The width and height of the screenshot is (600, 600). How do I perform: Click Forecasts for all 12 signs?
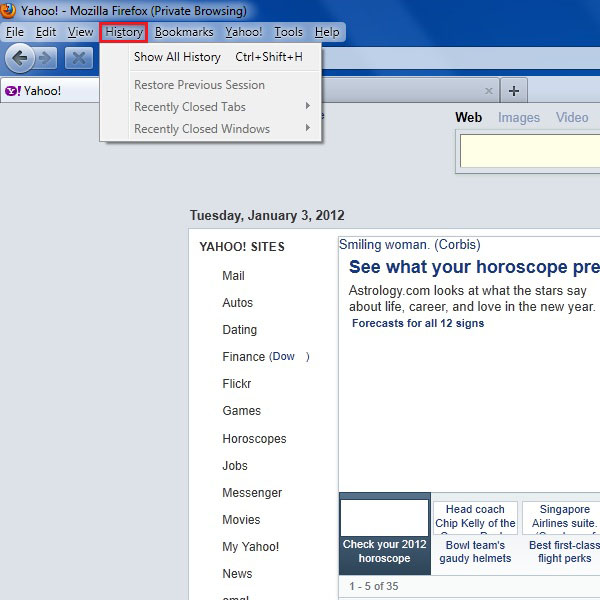click(418, 323)
